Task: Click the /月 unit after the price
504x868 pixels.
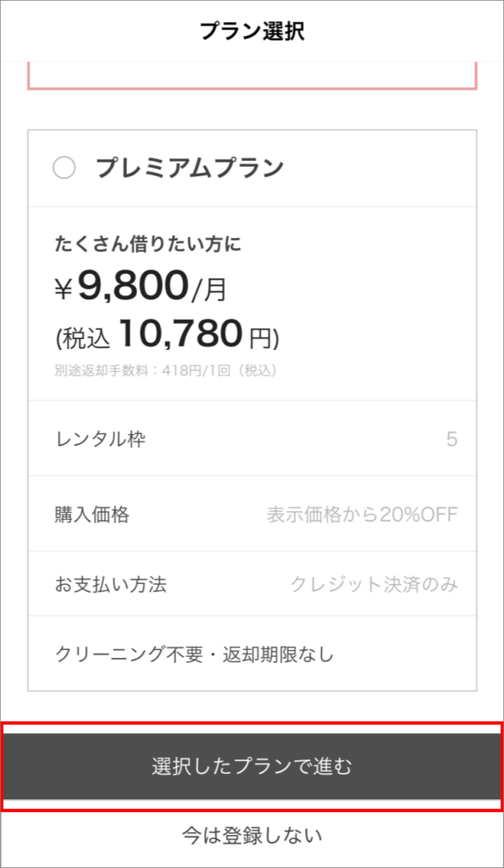Action: [x=208, y=292]
